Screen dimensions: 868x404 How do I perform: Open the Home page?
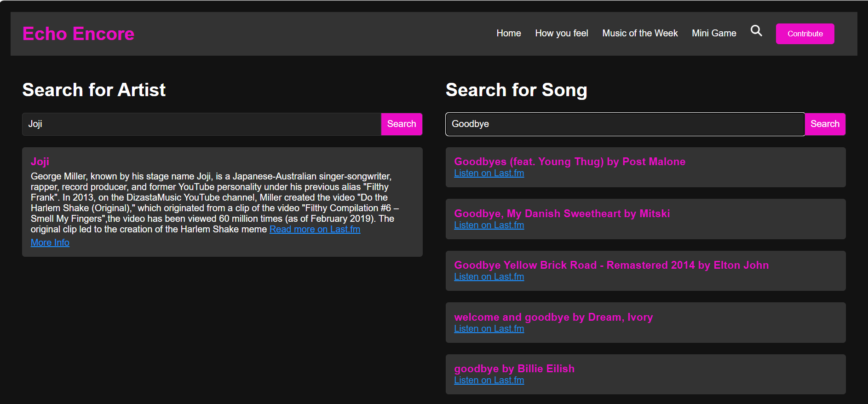tap(508, 33)
